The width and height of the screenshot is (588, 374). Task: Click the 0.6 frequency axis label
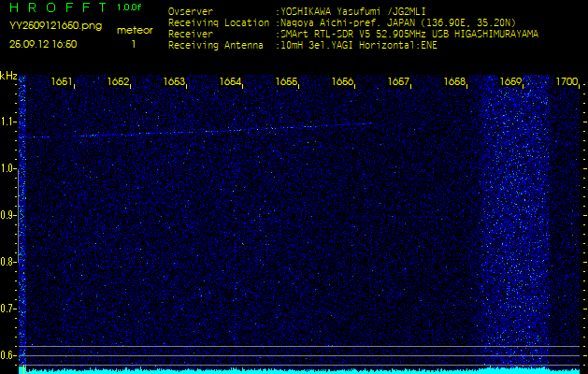point(8,355)
